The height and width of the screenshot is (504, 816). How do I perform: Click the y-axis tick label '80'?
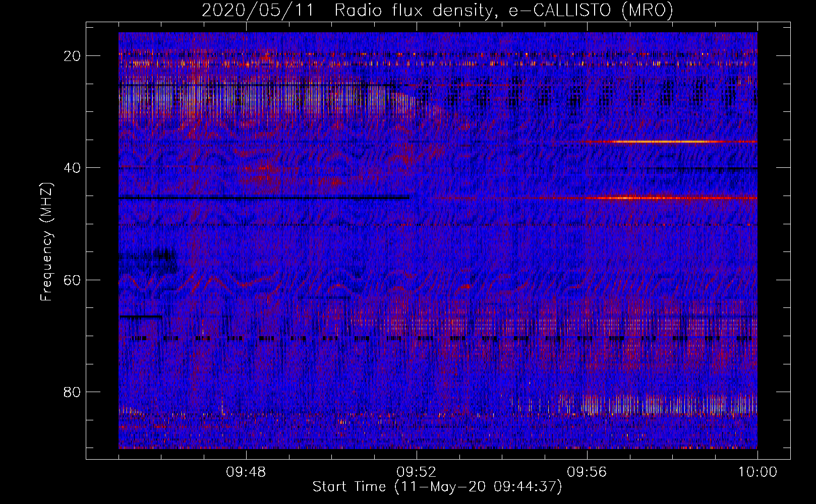point(72,392)
